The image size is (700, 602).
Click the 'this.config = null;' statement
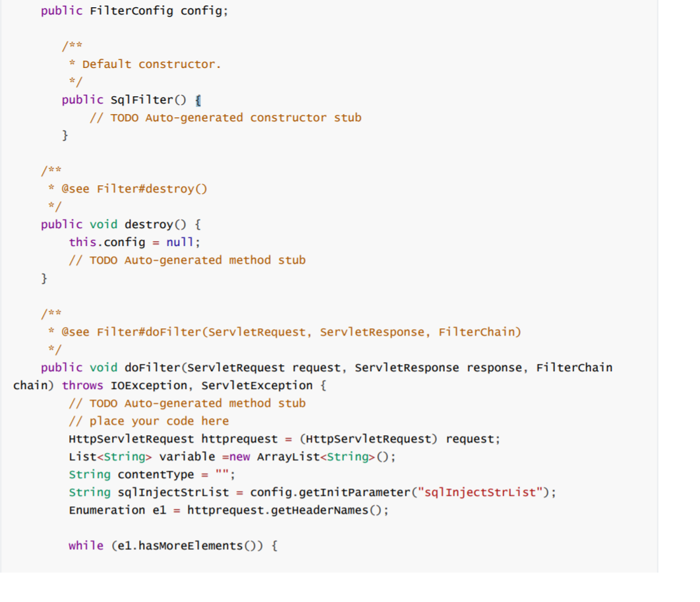click(134, 243)
